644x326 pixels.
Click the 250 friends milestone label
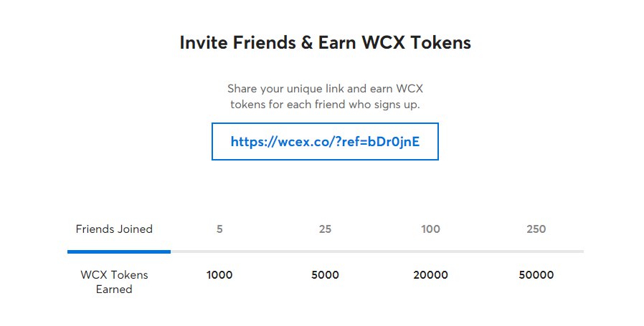pyautogui.click(x=536, y=229)
